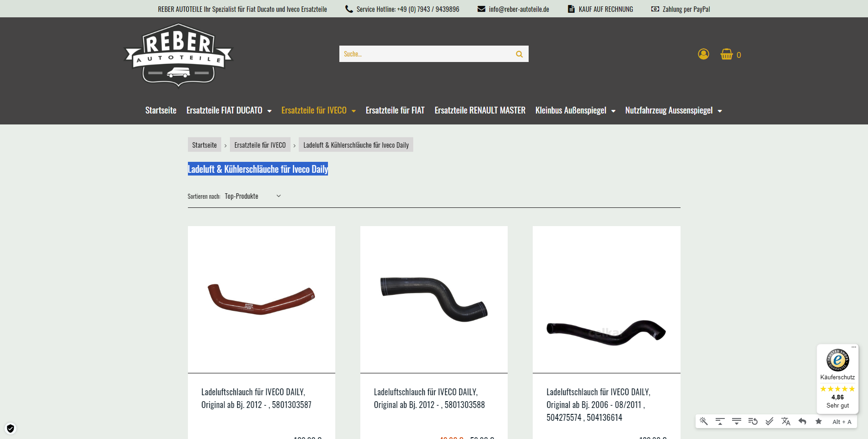This screenshot has width=868, height=439.
Task: Click the five-star rating on Trusted Shops widget
Action: pos(837,389)
